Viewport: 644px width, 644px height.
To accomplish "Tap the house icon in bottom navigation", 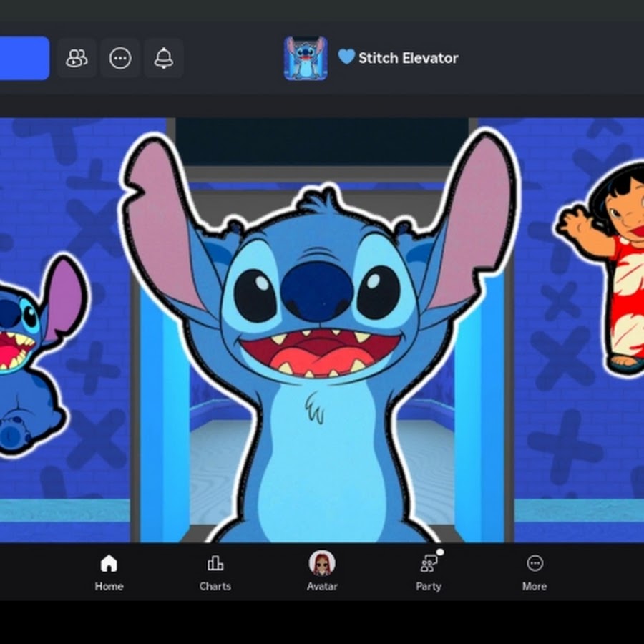I will [x=109, y=563].
